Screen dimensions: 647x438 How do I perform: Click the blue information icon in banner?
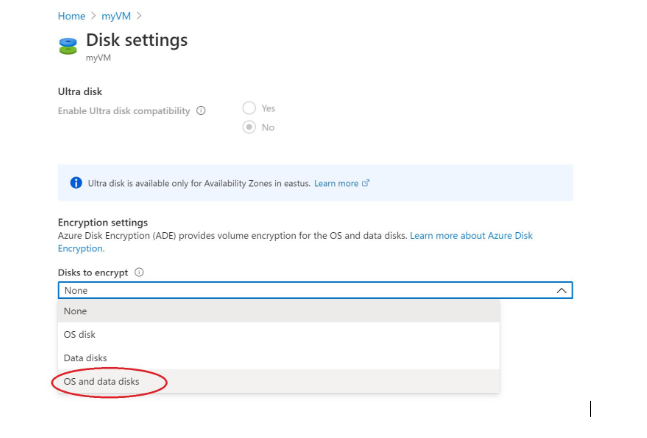coord(76,183)
